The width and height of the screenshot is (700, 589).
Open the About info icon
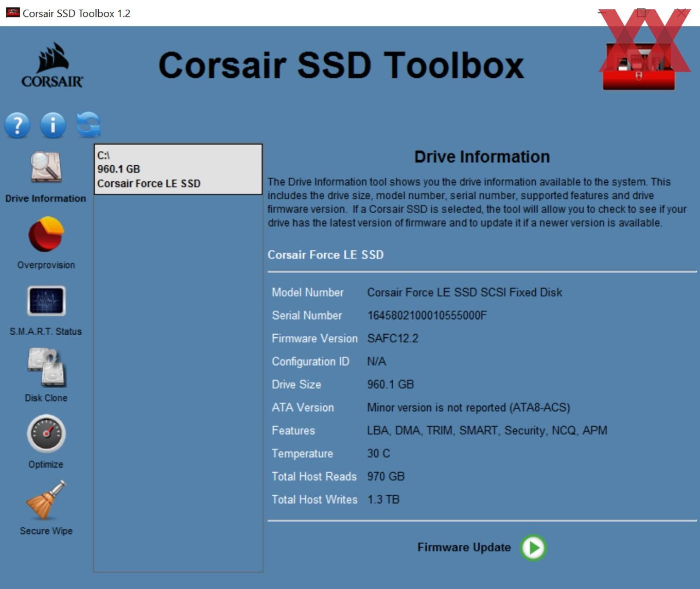pyautogui.click(x=53, y=125)
